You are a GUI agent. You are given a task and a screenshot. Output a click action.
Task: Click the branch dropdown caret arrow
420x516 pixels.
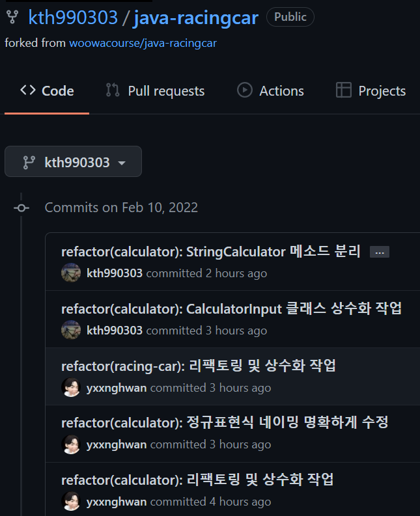(x=122, y=163)
